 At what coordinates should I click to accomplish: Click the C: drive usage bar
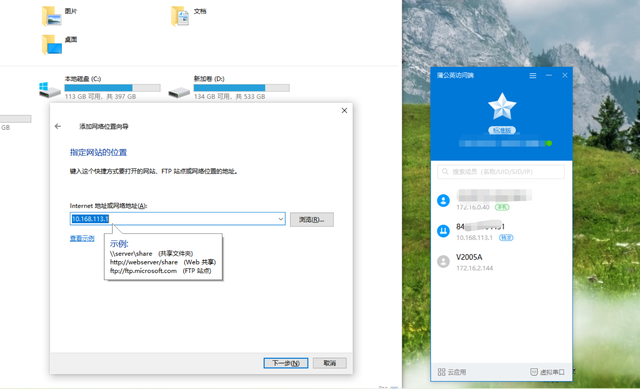coord(112,88)
